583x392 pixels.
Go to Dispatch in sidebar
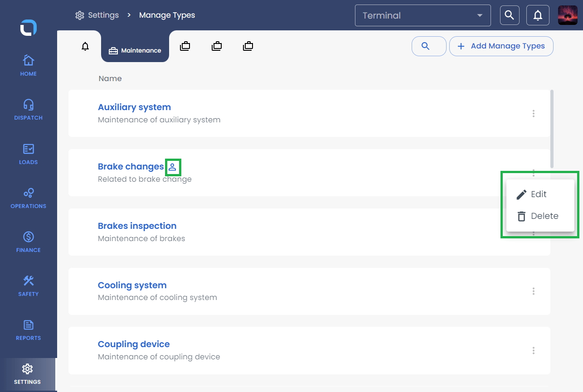click(x=28, y=109)
